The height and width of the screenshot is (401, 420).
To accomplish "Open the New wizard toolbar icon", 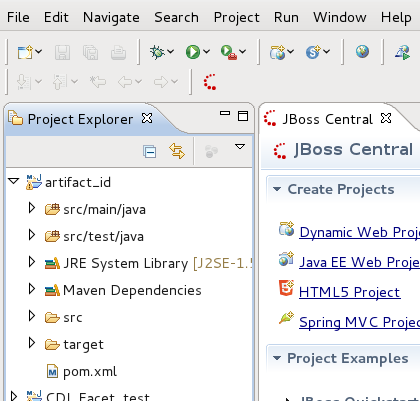I will pos(25,52).
